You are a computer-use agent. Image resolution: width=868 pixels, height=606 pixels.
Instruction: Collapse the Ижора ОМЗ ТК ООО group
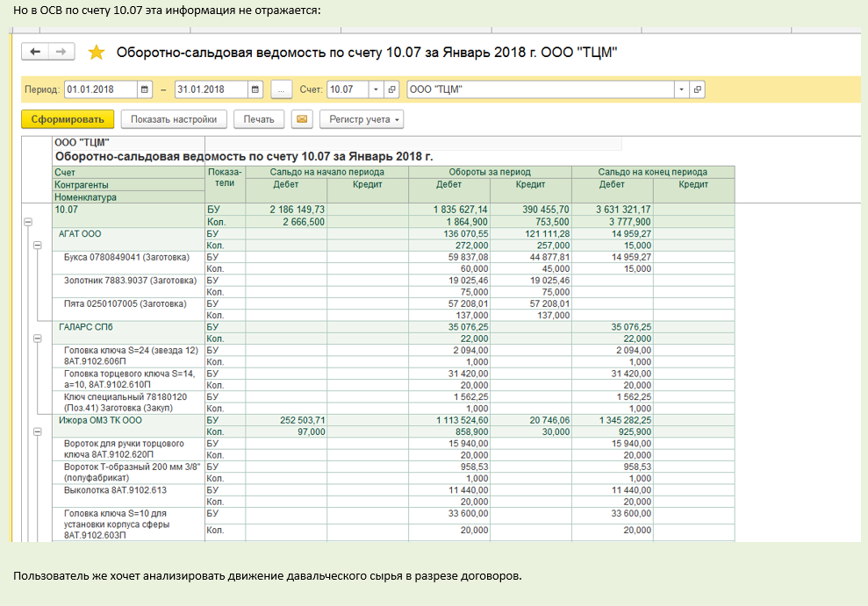(x=37, y=431)
